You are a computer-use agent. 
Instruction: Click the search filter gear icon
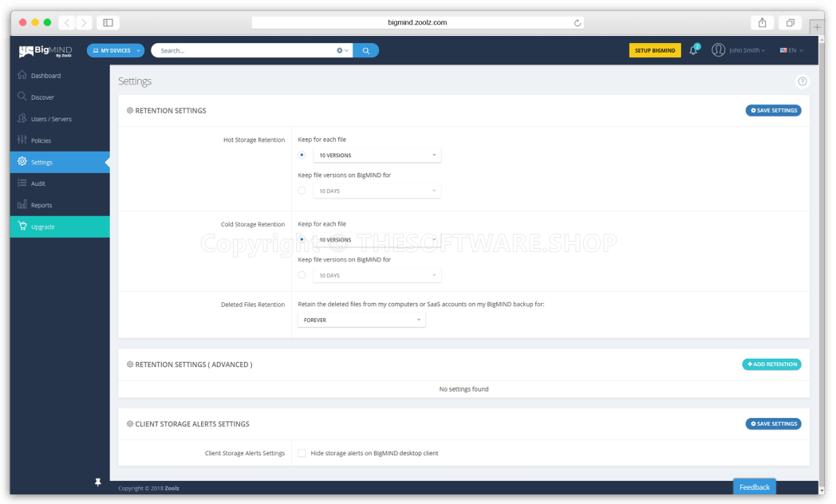click(341, 50)
